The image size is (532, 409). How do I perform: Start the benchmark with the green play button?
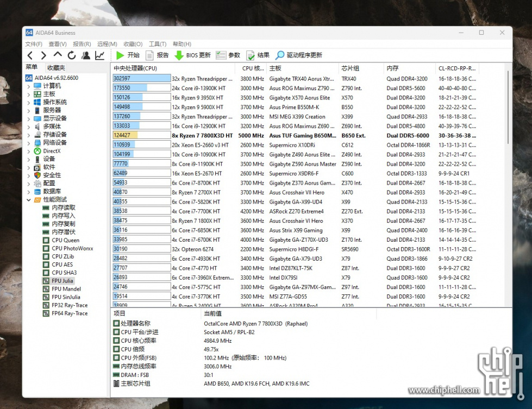[128, 55]
